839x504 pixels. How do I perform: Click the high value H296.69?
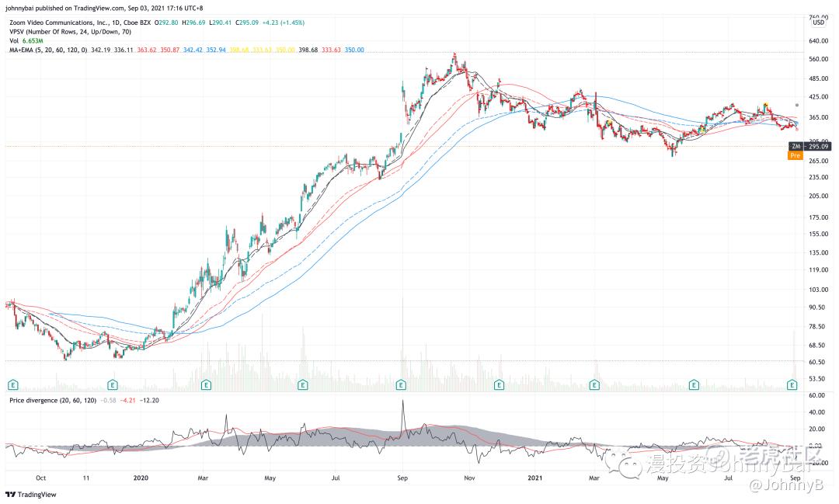(x=193, y=23)
